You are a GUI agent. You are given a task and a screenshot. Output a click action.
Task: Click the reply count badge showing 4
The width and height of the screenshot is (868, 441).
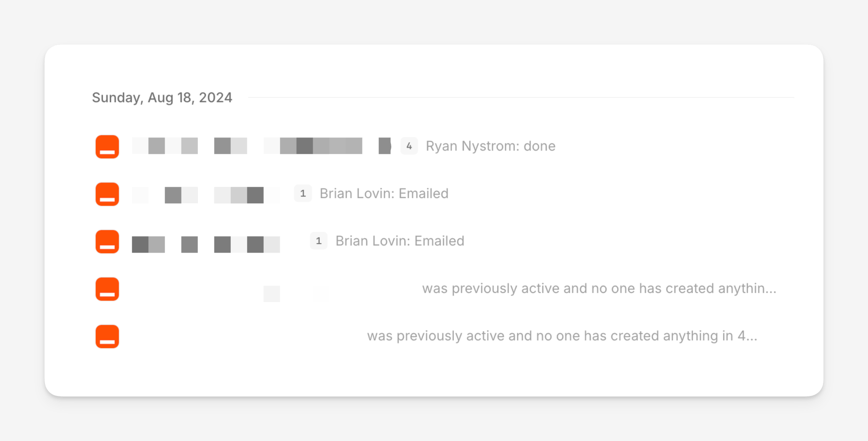(409, 146)
